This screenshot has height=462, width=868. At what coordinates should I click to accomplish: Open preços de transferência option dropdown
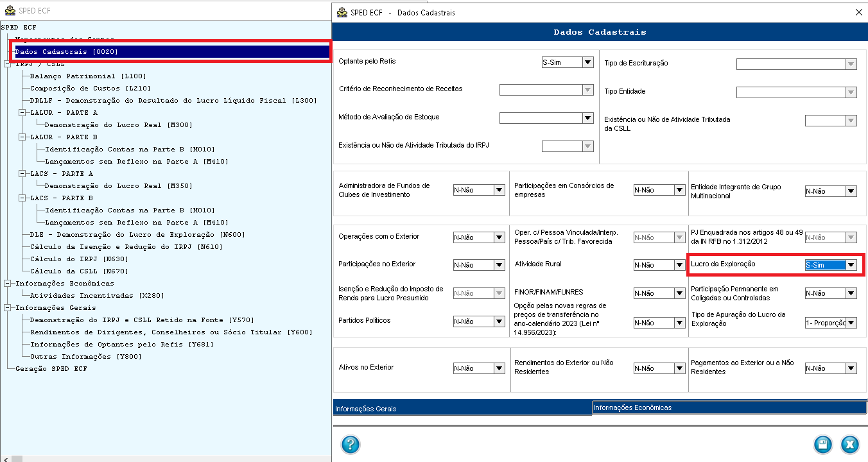(680, 323)
